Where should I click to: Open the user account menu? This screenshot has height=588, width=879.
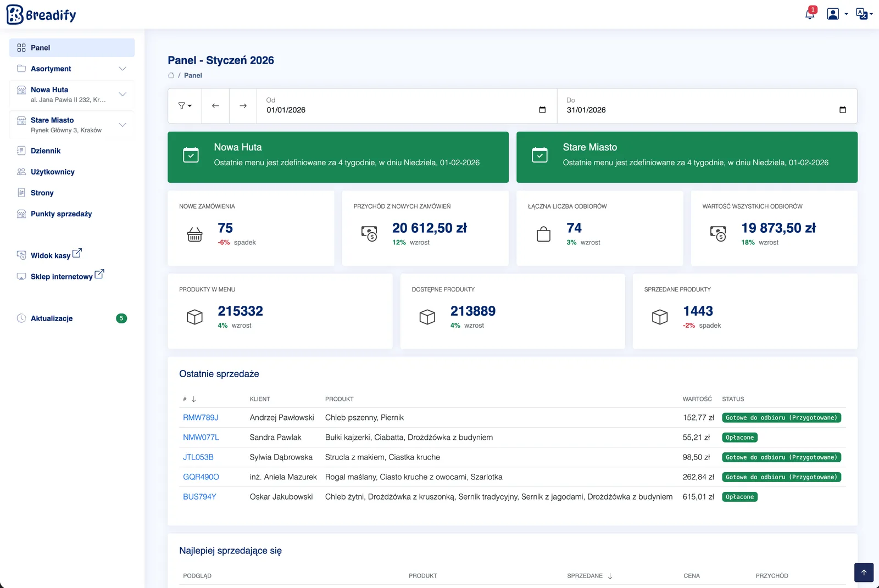[x=837, y=14]
